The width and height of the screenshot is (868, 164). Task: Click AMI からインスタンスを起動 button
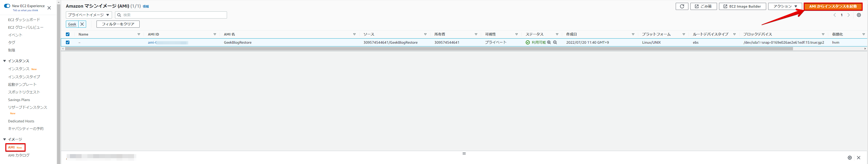pos(833,6)
